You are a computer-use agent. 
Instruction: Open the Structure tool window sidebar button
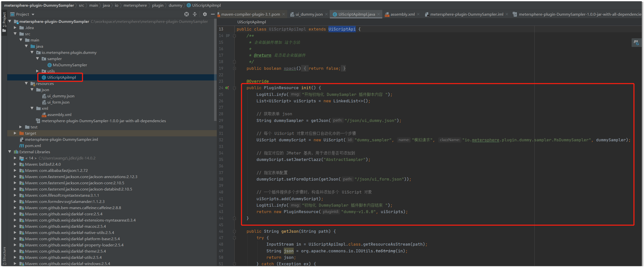tap(4, 256)
